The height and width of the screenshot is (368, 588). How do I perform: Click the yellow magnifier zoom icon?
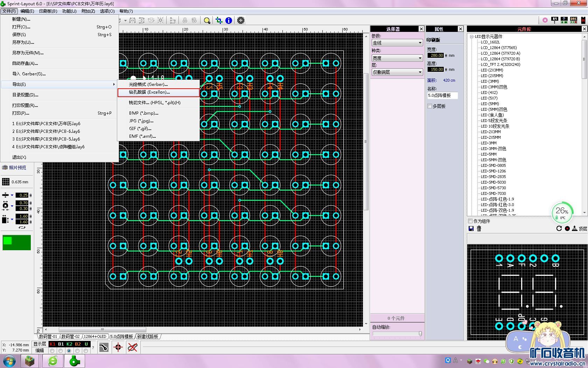[207, 20]
